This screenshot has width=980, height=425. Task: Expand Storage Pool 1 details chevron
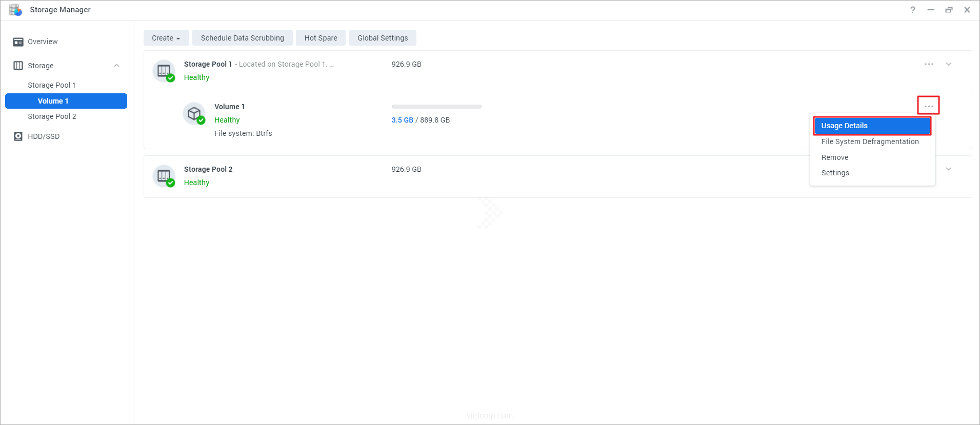(x=948, y=64)
